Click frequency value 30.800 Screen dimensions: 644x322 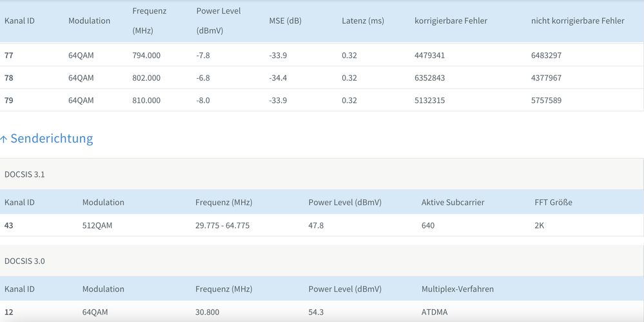tap(207, 312)
